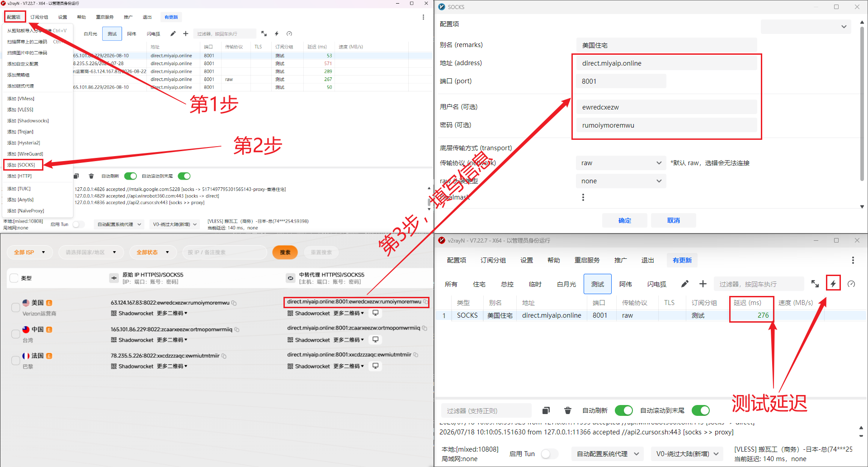Open 自动配置系统代理 dropdown in bottom-right v2rayN
Screen dimensions: 868x467
click(608, 454)
